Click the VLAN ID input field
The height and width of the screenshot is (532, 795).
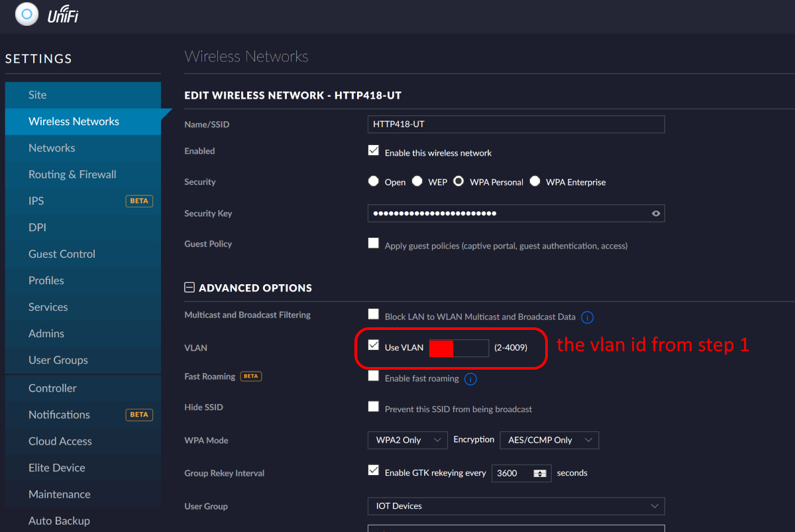pyautogui.click(x=459, y=347)
